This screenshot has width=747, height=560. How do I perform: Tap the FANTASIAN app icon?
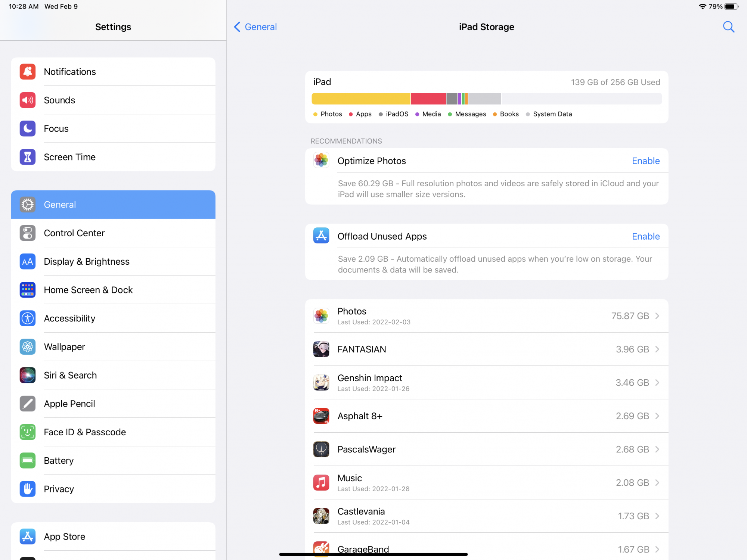[x=321, y=349]
